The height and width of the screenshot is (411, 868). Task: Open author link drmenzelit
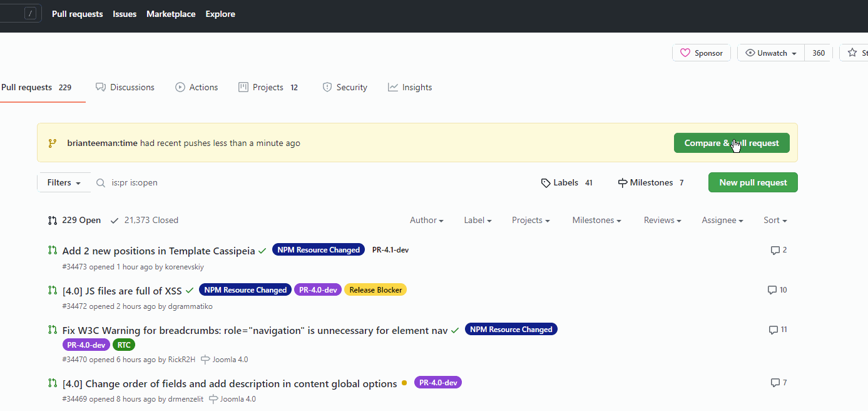186,399
